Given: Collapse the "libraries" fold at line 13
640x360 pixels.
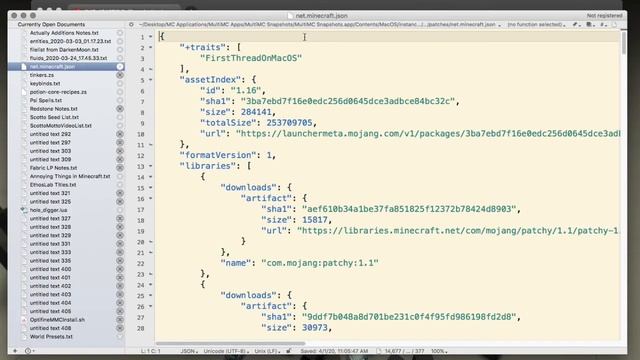Looking at the screenshot, I should tap(151, 166).
